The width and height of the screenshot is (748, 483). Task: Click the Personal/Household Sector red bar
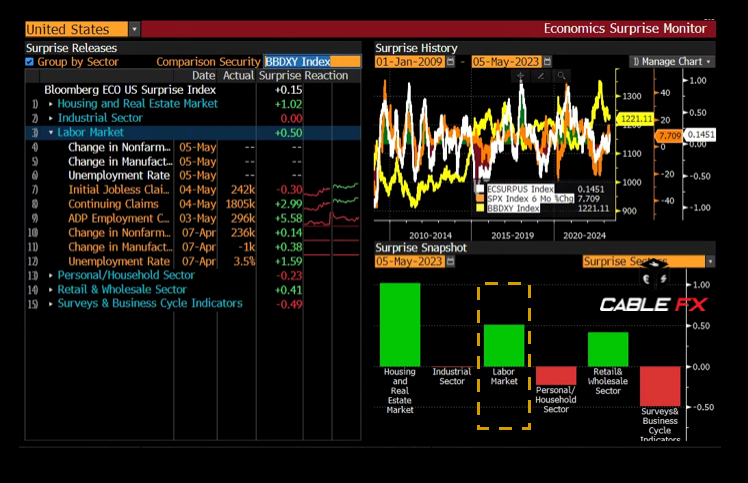pos(556,376)
